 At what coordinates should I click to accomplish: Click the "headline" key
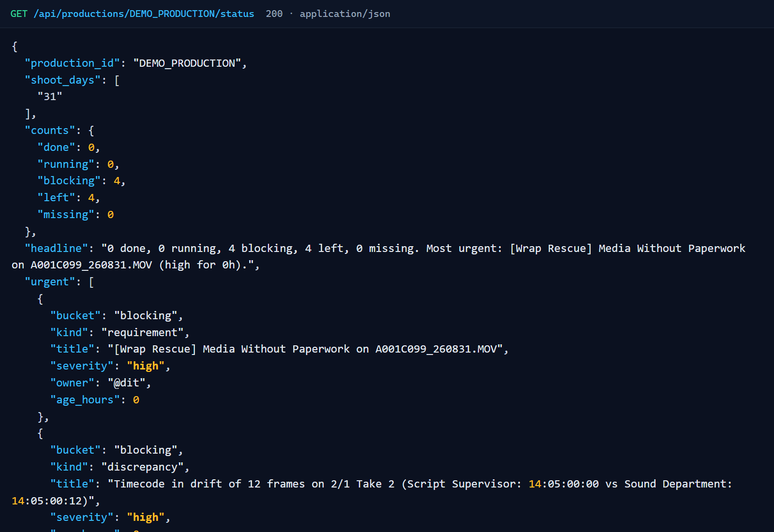tap(56, 249)
